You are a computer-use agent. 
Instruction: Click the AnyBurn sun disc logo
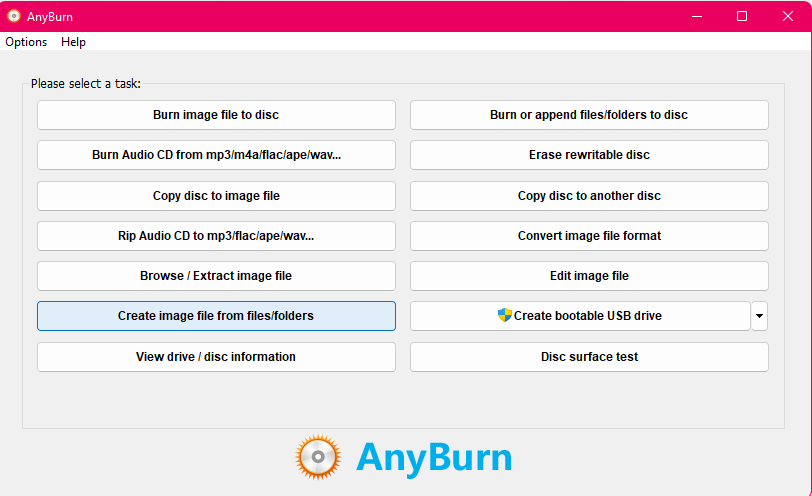[x=318, y=457]
